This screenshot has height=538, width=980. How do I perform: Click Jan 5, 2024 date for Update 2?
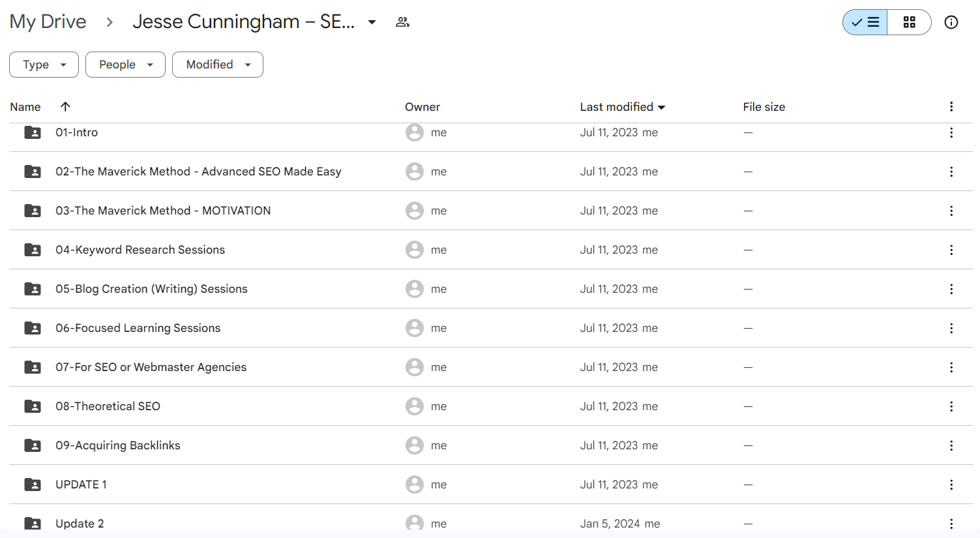[x=610, y=524]
